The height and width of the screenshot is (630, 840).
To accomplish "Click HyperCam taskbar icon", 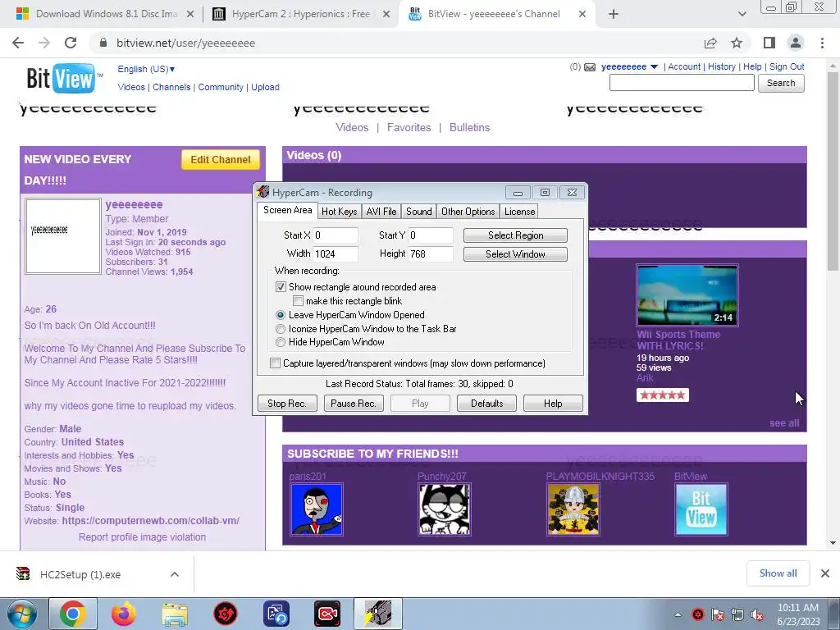I will pos(378,614).
